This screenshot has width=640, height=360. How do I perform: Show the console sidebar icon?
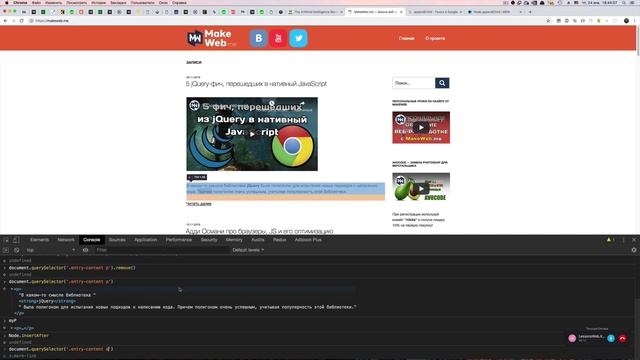coord(6,250)
